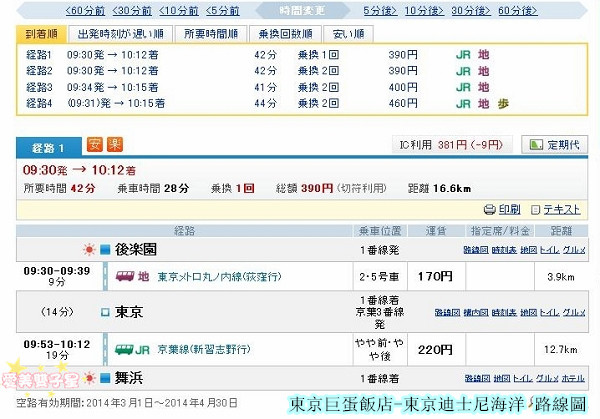Click the purple subway train icon
The image size is (600, 419).
(125, 276)
